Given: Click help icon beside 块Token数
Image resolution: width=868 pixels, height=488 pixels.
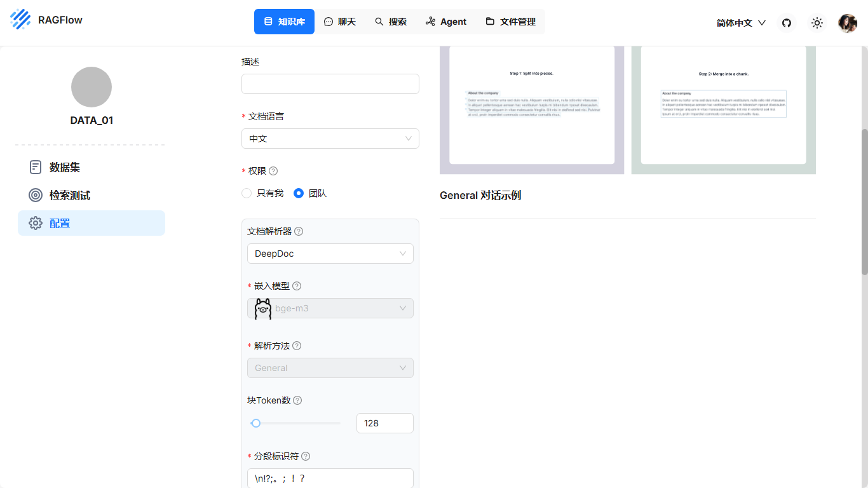Looking at the screenshot, I should tap(297, 400).
